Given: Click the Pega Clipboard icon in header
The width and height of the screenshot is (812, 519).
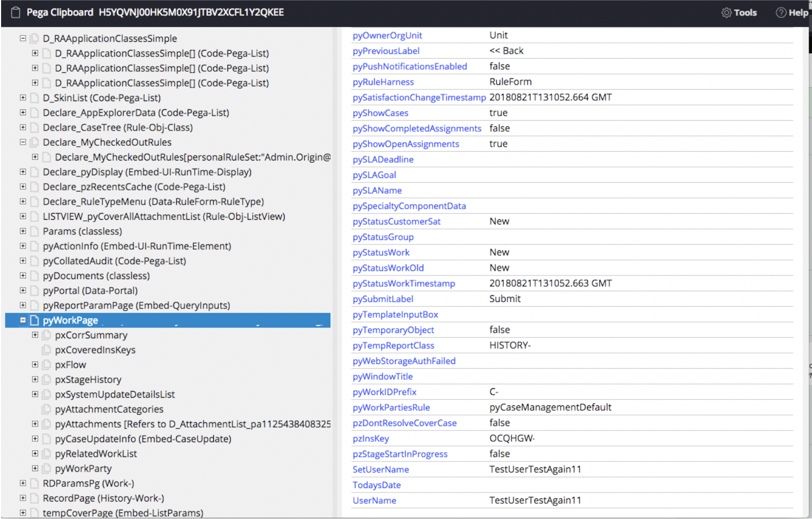Looking at the screenshot, I should click(x=16, y=13).
